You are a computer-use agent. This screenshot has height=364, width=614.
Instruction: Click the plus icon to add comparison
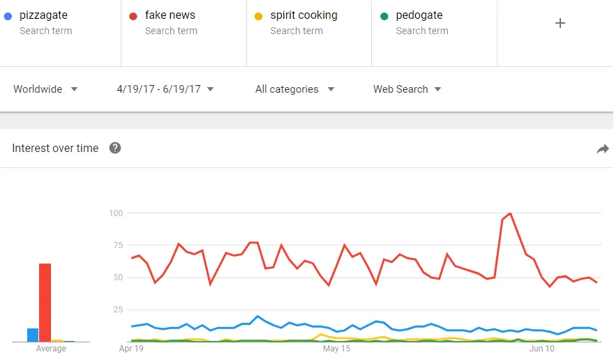pyautogui.click(x=560, y=23)
